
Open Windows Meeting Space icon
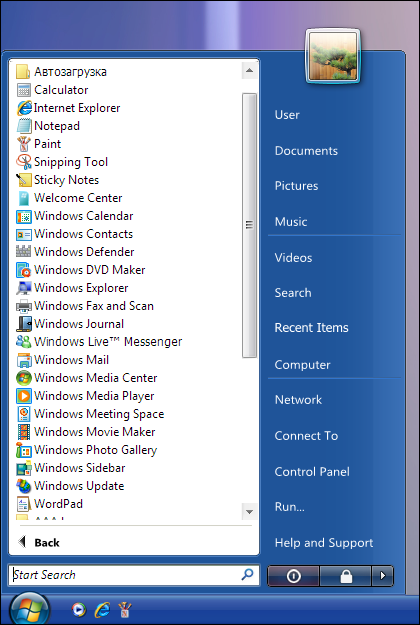coord(24,414)
